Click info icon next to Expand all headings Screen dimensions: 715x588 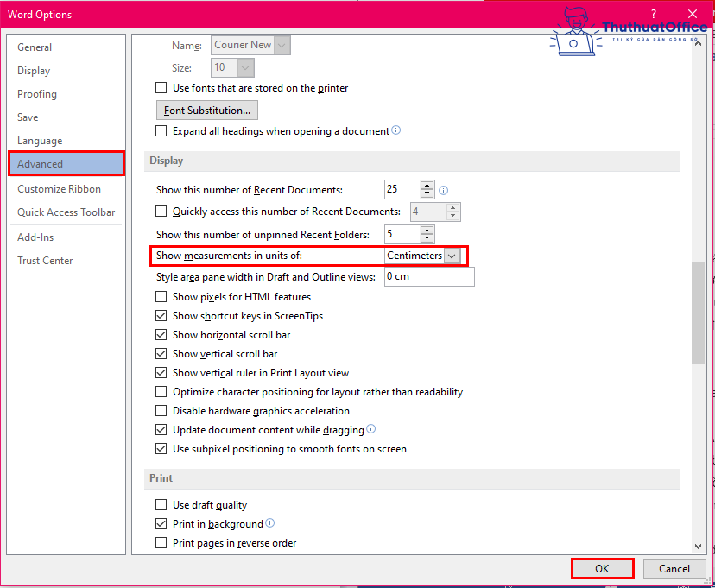point(396,131)
